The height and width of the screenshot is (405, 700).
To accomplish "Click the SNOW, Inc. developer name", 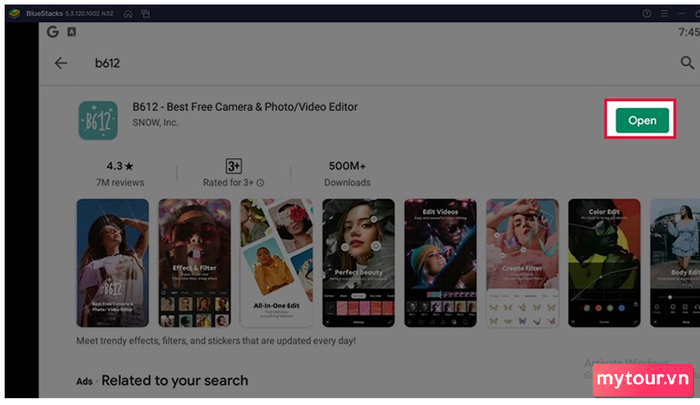I will [x=155, y=122].
